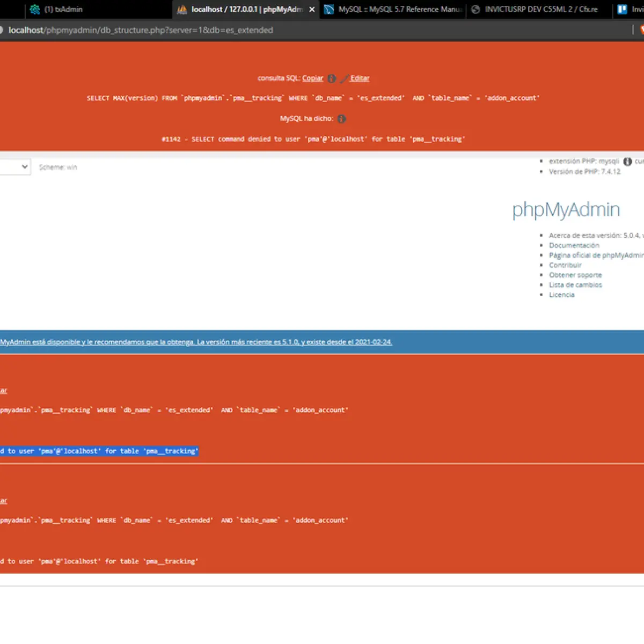Click the Copiar link in the top error

pyautogui.click(x=313, y=78)
